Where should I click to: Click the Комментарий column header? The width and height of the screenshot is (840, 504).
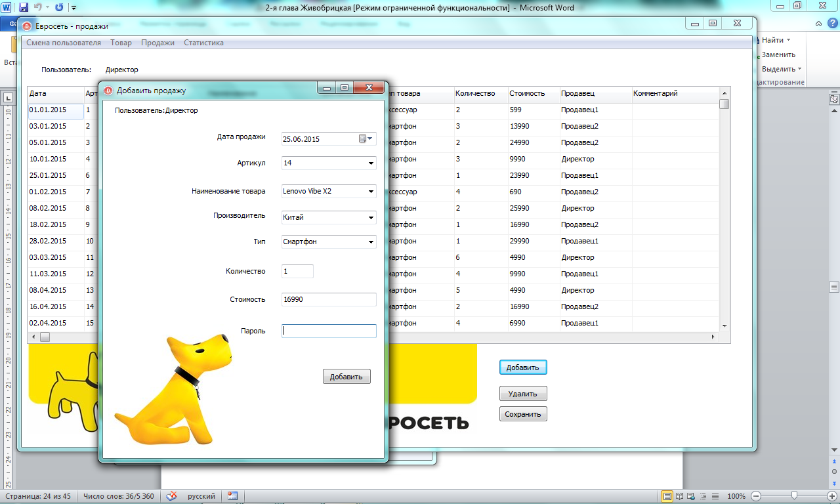click(675, 94)
